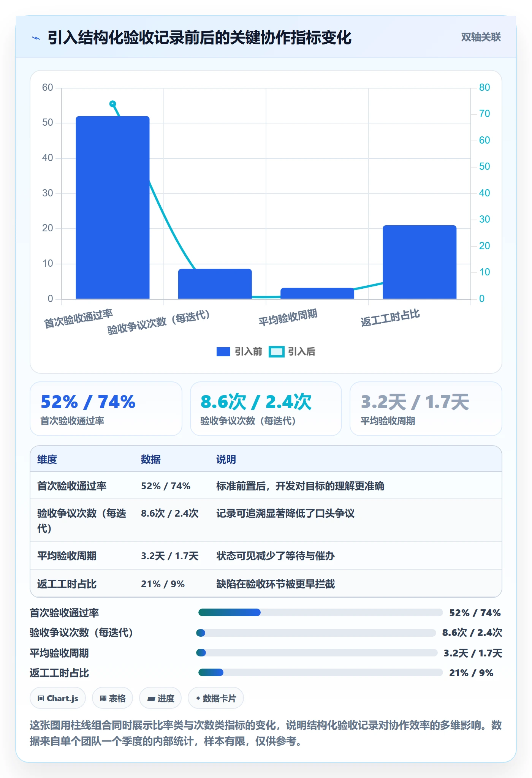Toggle the 引入前 legend item
This screenshot has width=532, height=778.
tap(239, 351)
